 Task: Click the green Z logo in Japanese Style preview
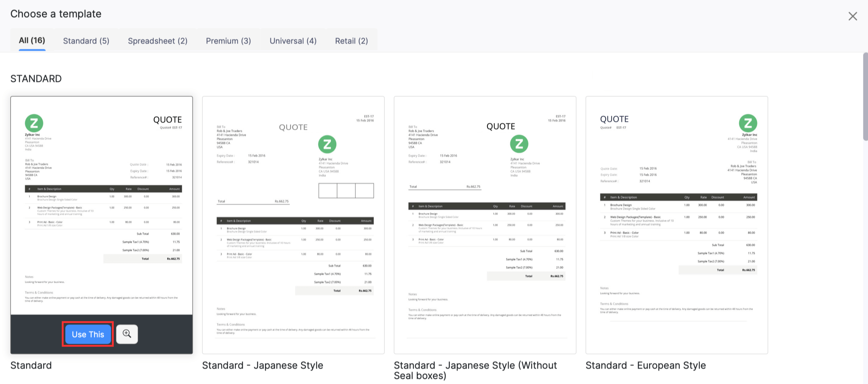(327, 145)
